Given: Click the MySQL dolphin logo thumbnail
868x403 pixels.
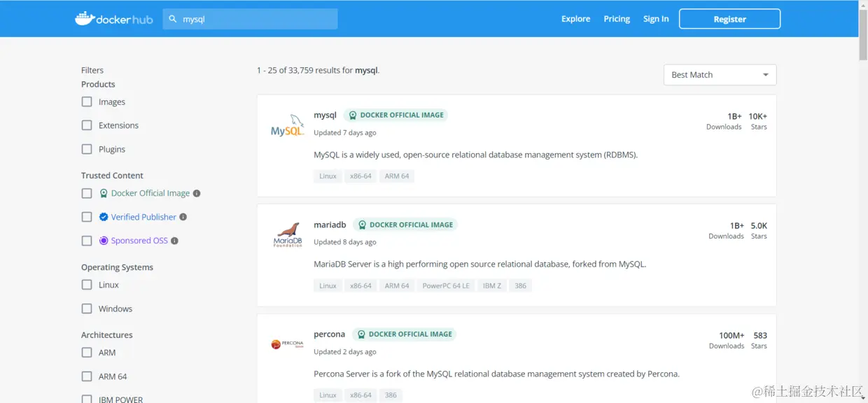Looking at the screenshot, I should point(287,126).
